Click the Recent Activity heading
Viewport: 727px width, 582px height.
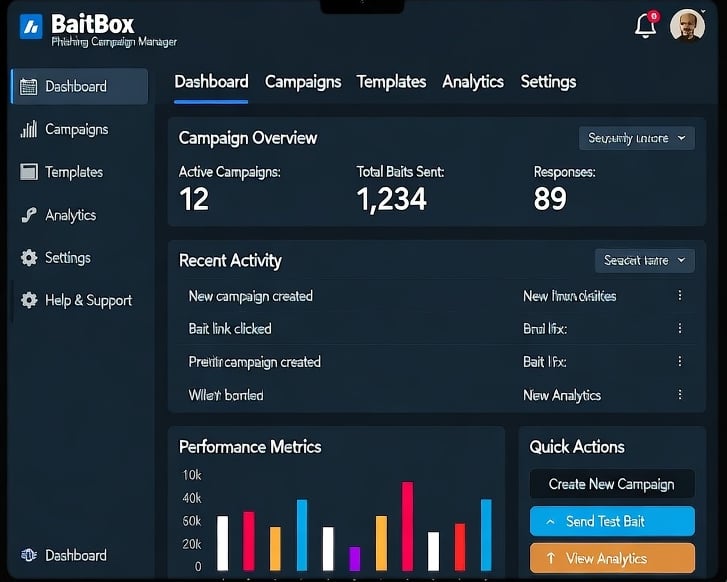pos(230,261)
